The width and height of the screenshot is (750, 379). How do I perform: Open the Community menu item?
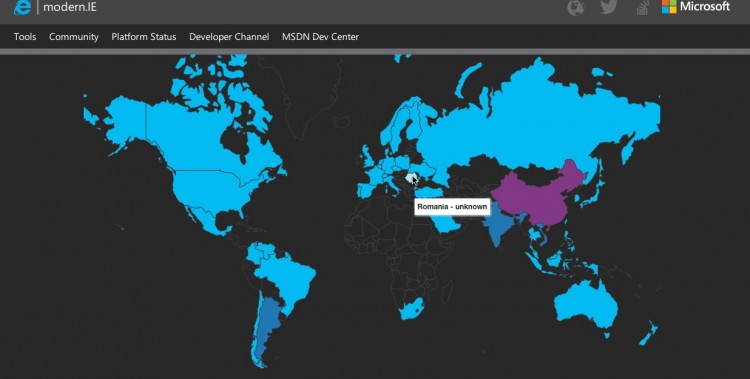[74, 37]
